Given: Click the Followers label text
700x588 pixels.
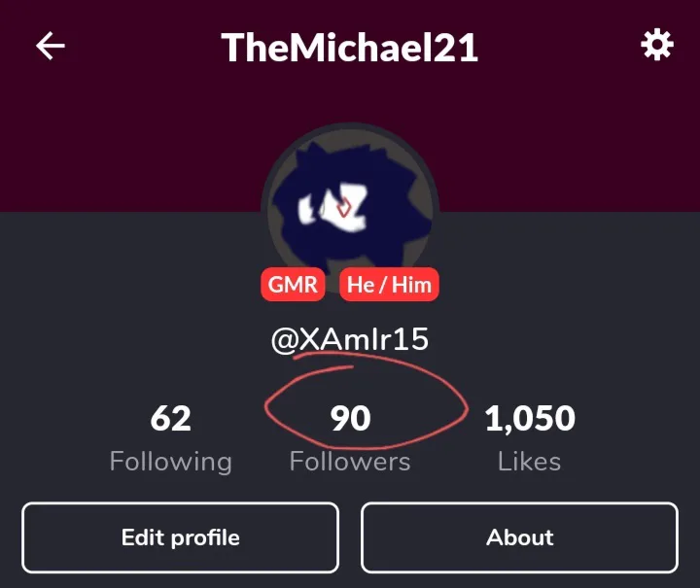Looking at the screenshot, I should (x=350, y=461).
